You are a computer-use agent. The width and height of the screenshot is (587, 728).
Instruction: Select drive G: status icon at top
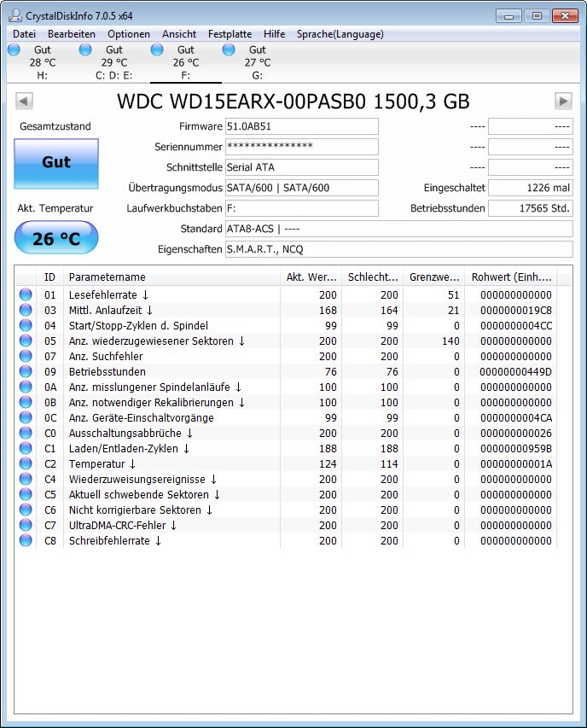point(229,50)
